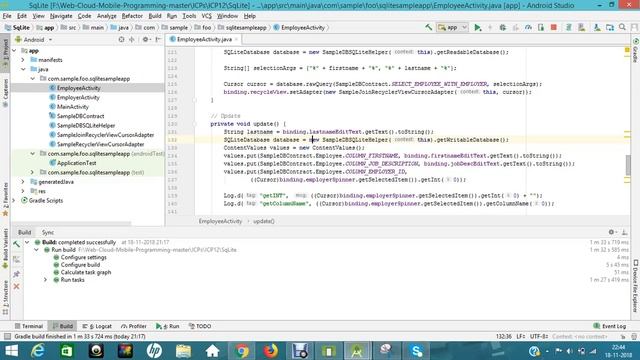
Task: Click the Scroll from Source target icon
Action: (x=121, y=40)
